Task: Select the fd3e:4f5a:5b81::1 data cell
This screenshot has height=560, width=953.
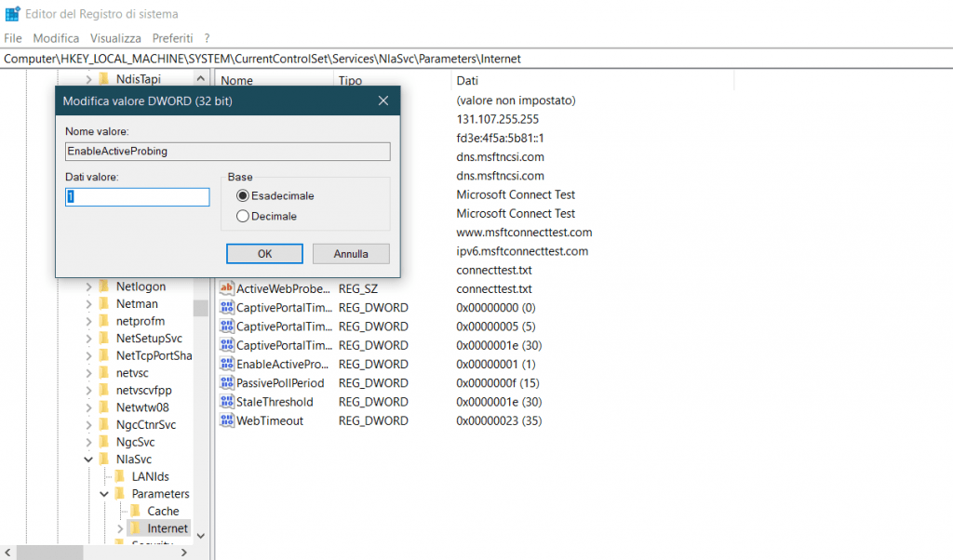Action: 500,138
